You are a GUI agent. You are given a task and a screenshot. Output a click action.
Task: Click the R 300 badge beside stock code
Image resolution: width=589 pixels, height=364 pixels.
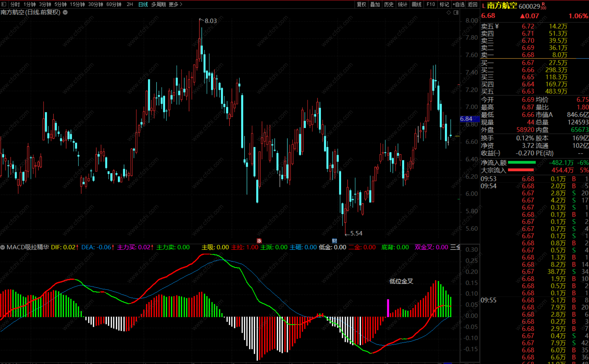543,6
